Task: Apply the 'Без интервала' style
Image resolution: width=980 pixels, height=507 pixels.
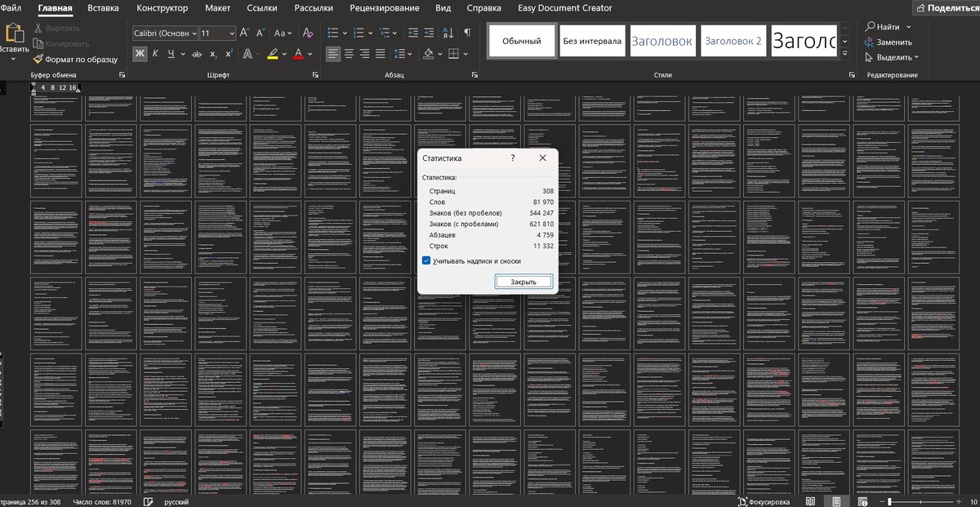Action: 591,41
